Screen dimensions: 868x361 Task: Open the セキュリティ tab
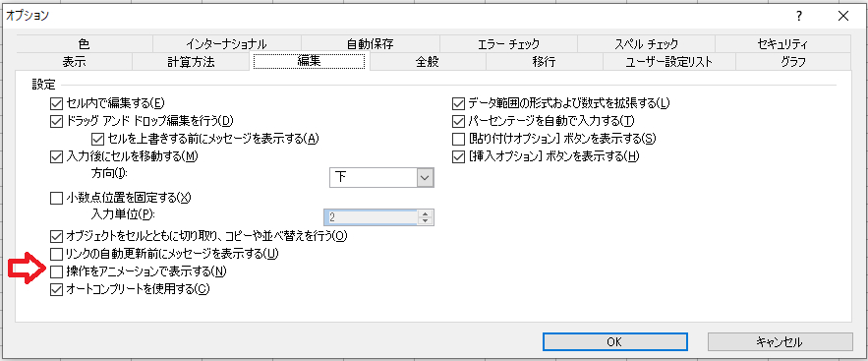tap(782, 43)
